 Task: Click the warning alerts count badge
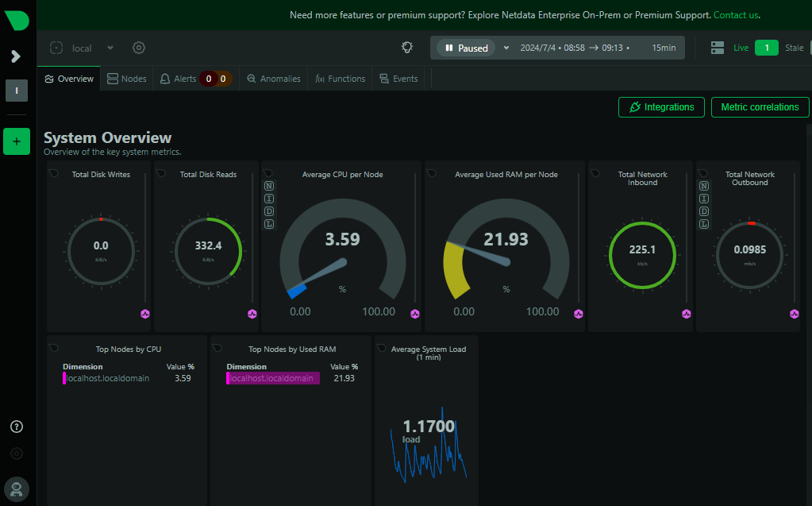[x=223, y=79]
